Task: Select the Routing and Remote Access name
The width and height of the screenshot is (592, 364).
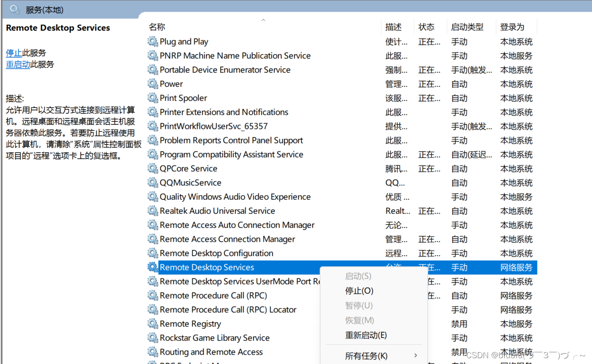Action: tap(211, 352)
